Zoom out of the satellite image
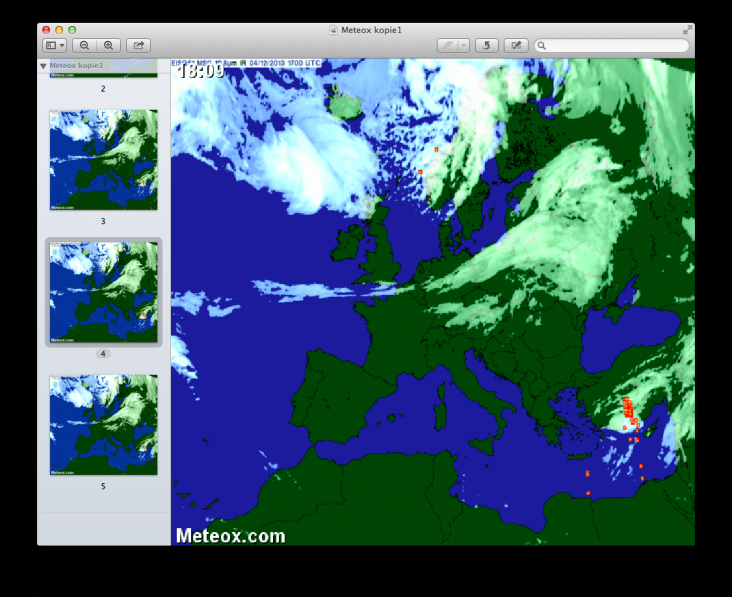732x597 pixels. pos(84,45)
